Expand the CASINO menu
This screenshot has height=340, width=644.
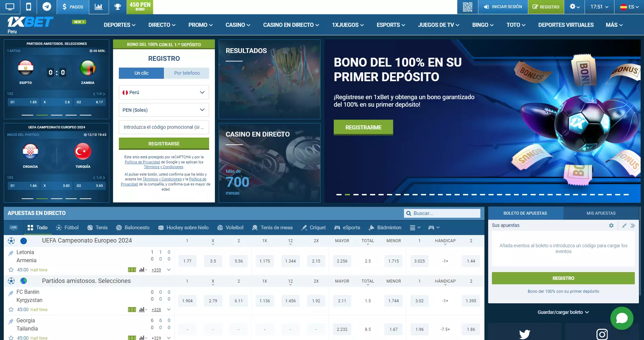click(238, 25)
